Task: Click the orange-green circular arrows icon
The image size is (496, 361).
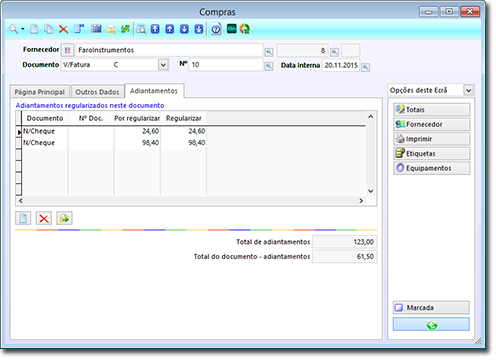Action: point(245,29)
